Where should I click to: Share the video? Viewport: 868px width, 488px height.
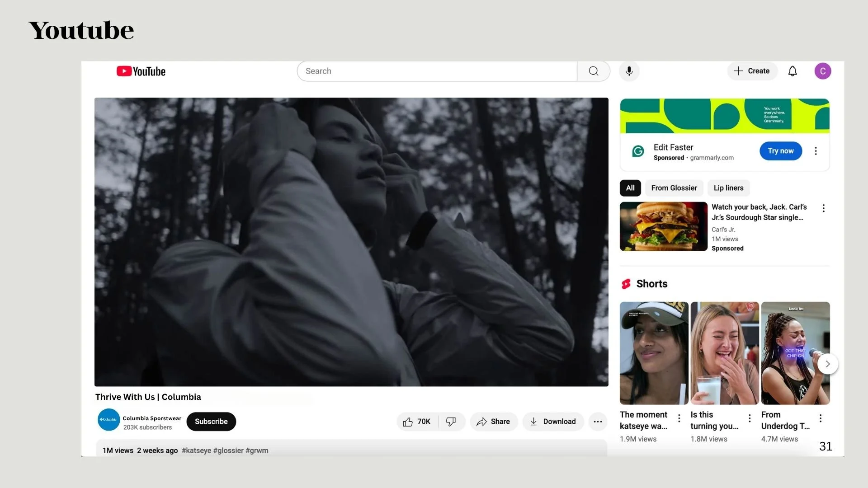coord(494,422)
